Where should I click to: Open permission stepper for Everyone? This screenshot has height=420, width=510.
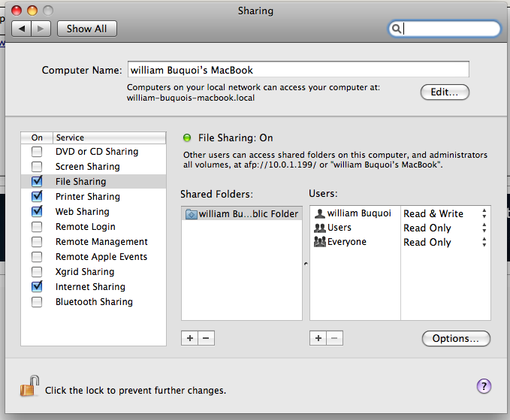click(484, 242)
